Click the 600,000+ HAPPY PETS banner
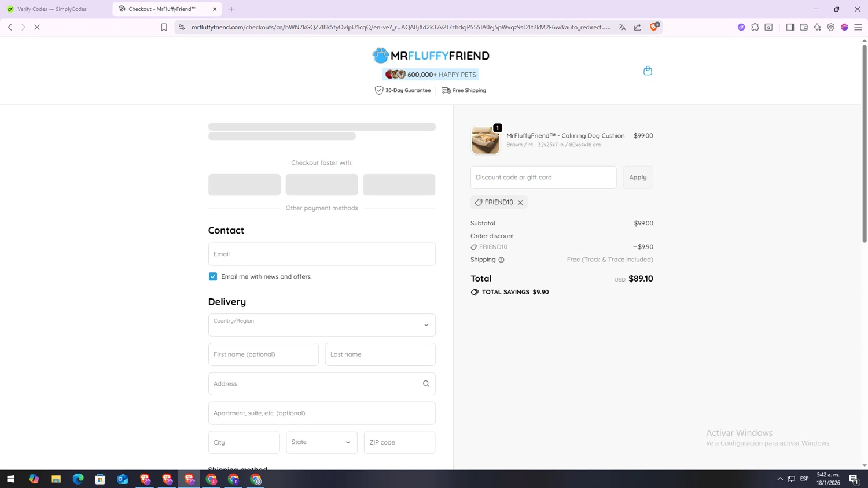The width and height of the screenshot is (868, 488). point(431,75)
